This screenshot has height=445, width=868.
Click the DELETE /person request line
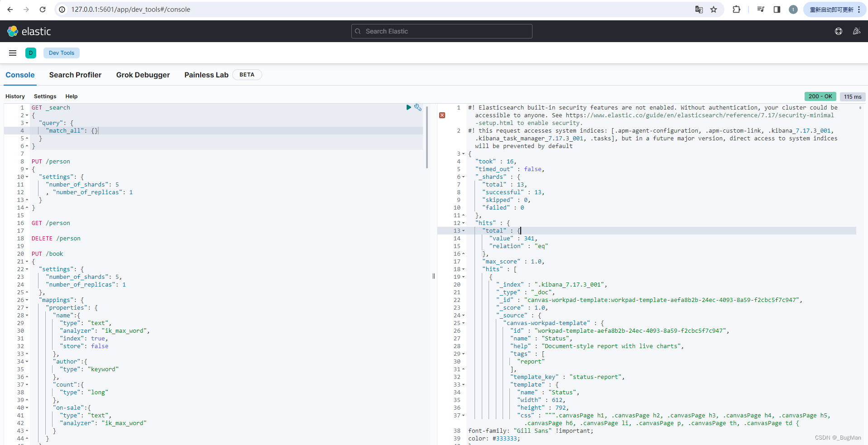(x=56, y=239)
